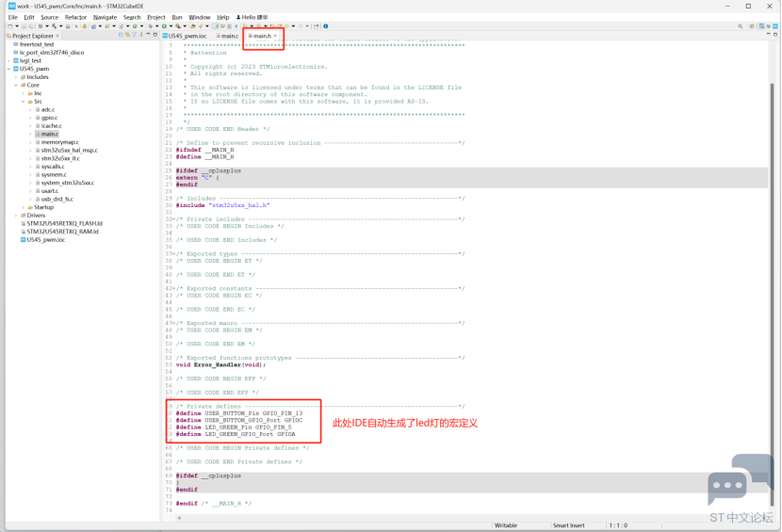Expand the Includes folder
This screenshot has height=532, width=782.
pos(16,77)
